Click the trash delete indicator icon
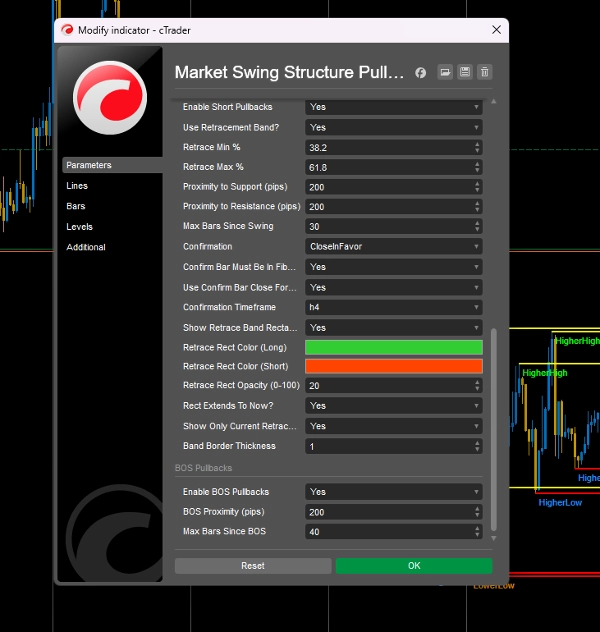Image resolution: width=600 pixels, height=632 pixels. 484,72
